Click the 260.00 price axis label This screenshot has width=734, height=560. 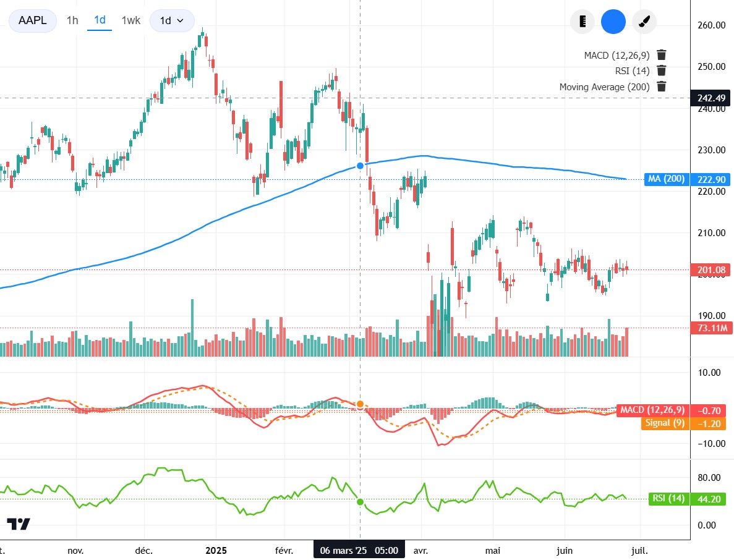[712, 25]
